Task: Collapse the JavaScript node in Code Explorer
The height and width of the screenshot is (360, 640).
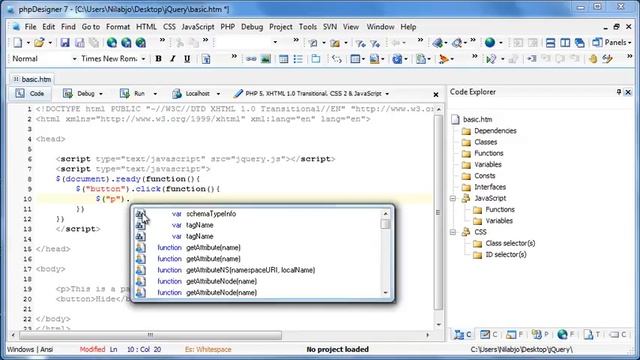Action: [x=453, y=198]
